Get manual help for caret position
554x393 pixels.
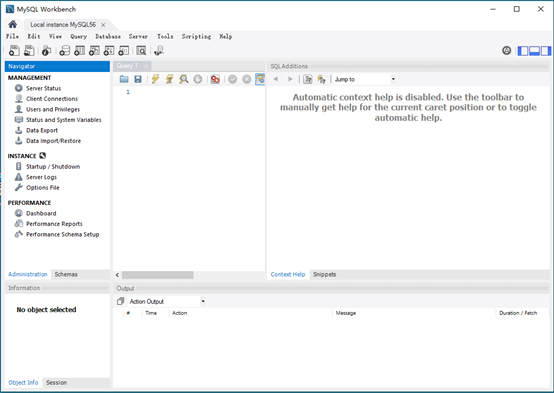tap(308, 79)
